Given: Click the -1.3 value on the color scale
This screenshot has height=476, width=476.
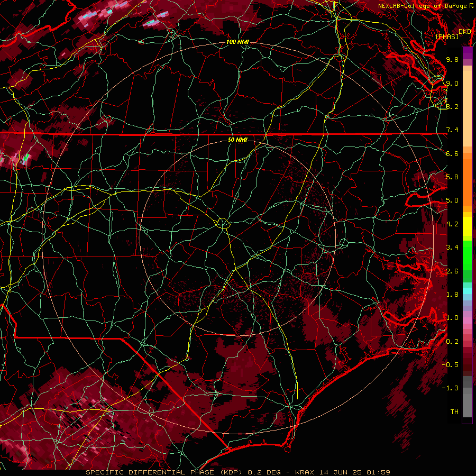Looking at the screenshot, I should tap(450, 388).
